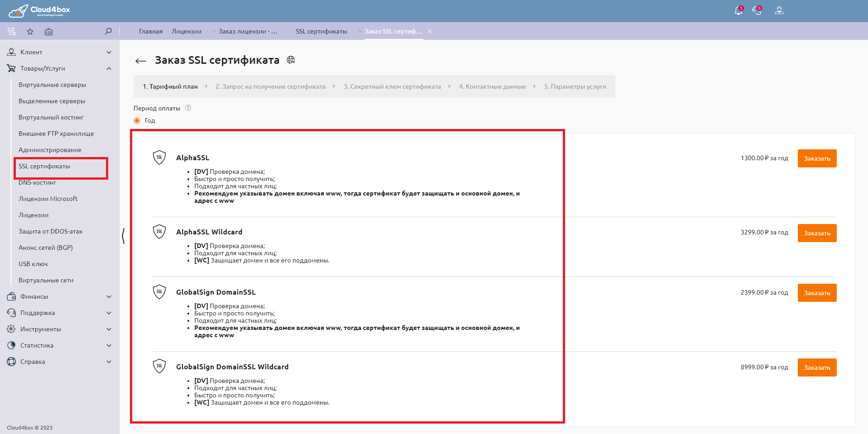Click the Товары/Услуги cart icon
The height and width of the screenshot is (434, 868).
[x=11, y=68]
